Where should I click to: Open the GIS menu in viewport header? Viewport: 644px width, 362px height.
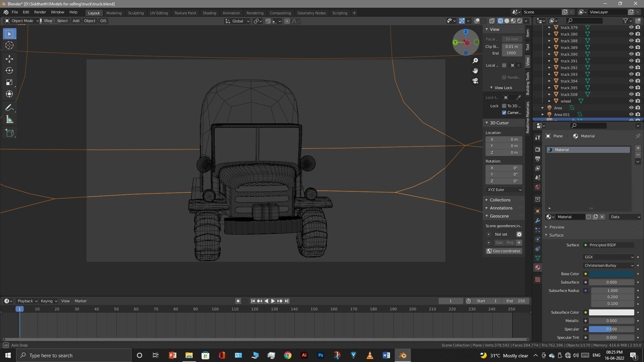(103, 21)
